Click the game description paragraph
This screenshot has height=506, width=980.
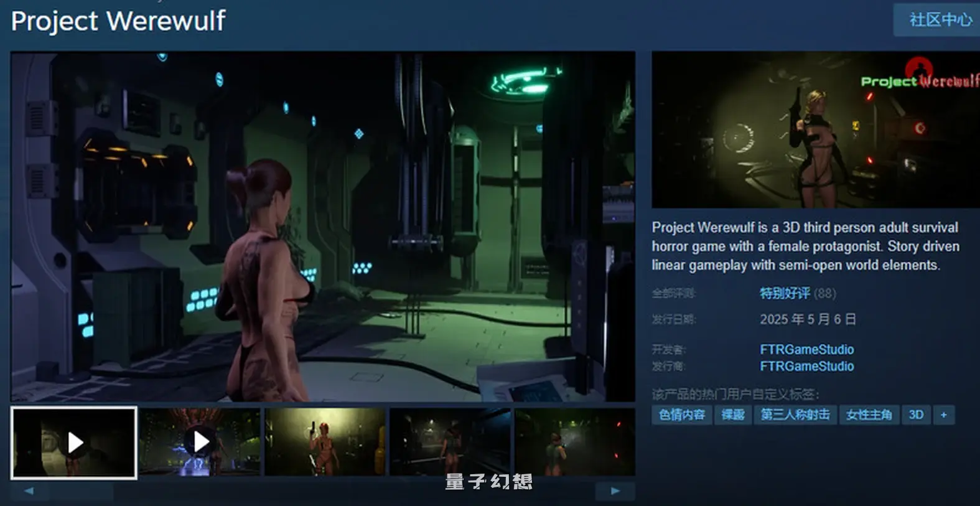click(806, 246)
